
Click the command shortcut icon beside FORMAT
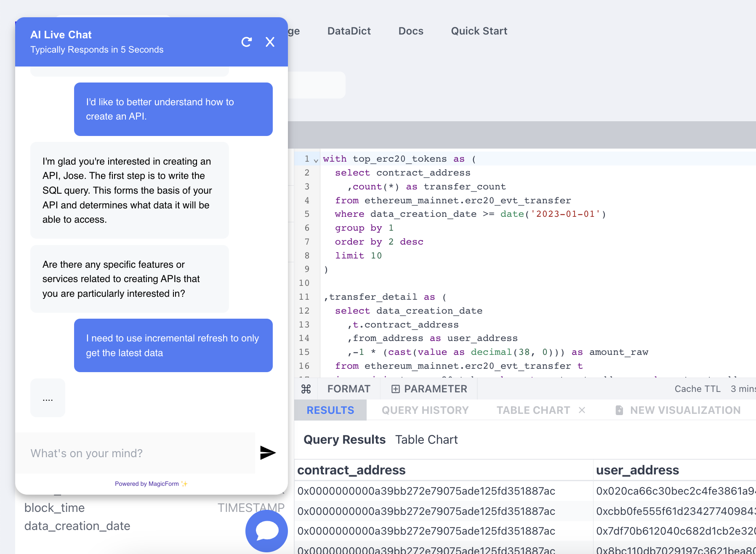click(x=306, y=389)
